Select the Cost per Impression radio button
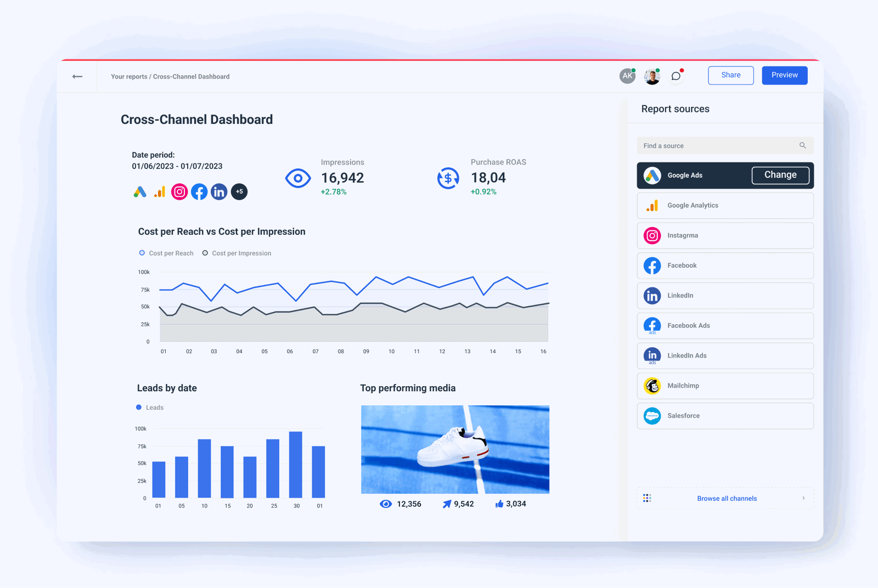 point(205,253)
